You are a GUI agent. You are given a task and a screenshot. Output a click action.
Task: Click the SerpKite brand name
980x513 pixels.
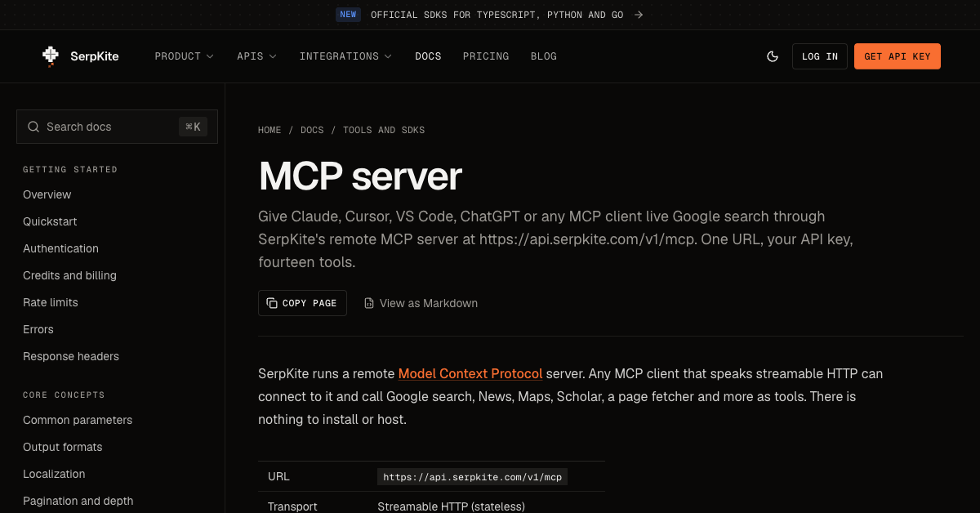coord(94,56)
